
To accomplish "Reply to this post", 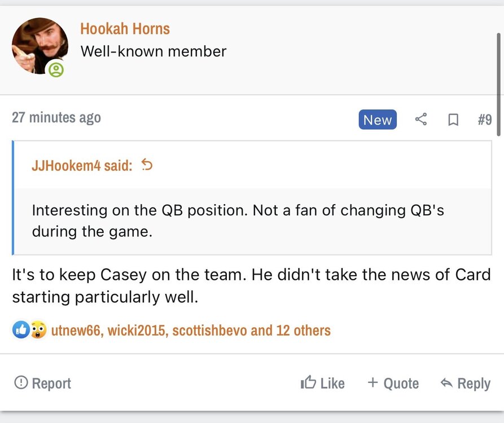I will (x=465, y=384).
